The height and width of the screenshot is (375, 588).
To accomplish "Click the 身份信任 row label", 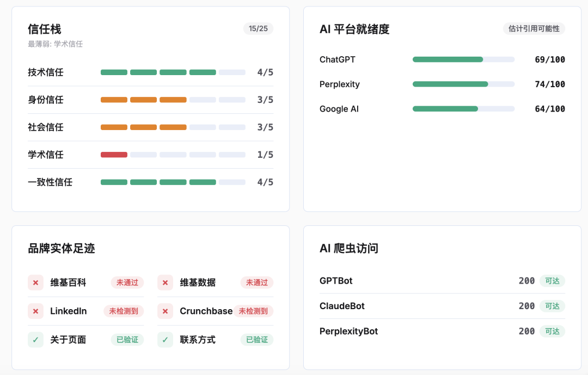I will click(45, 100).
